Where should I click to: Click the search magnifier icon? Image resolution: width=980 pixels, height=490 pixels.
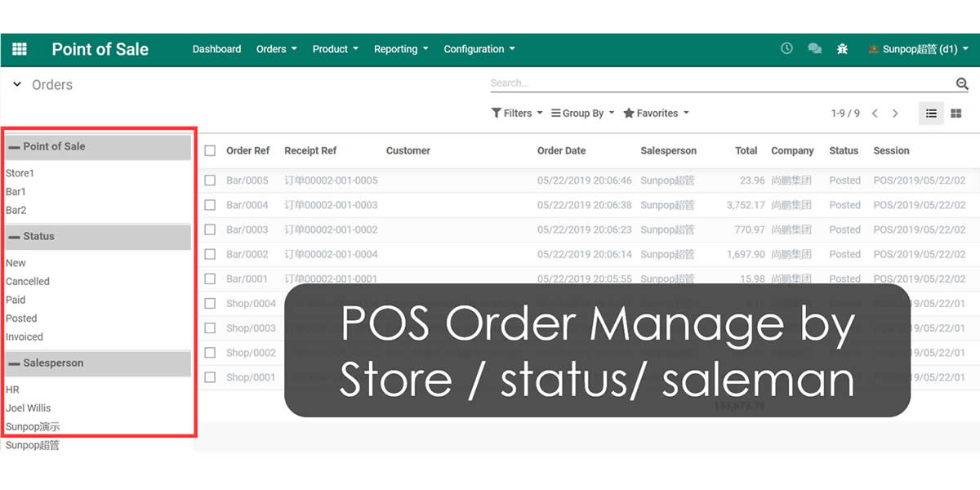coord(962,83)
